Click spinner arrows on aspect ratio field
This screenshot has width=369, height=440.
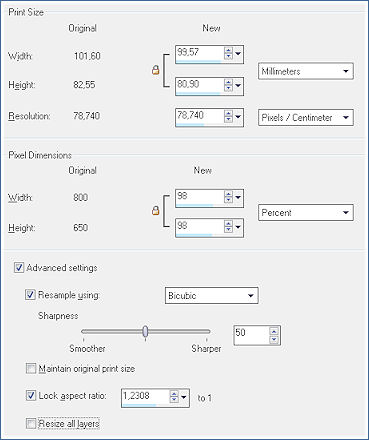pyautogui.click(x=174, y=397)
